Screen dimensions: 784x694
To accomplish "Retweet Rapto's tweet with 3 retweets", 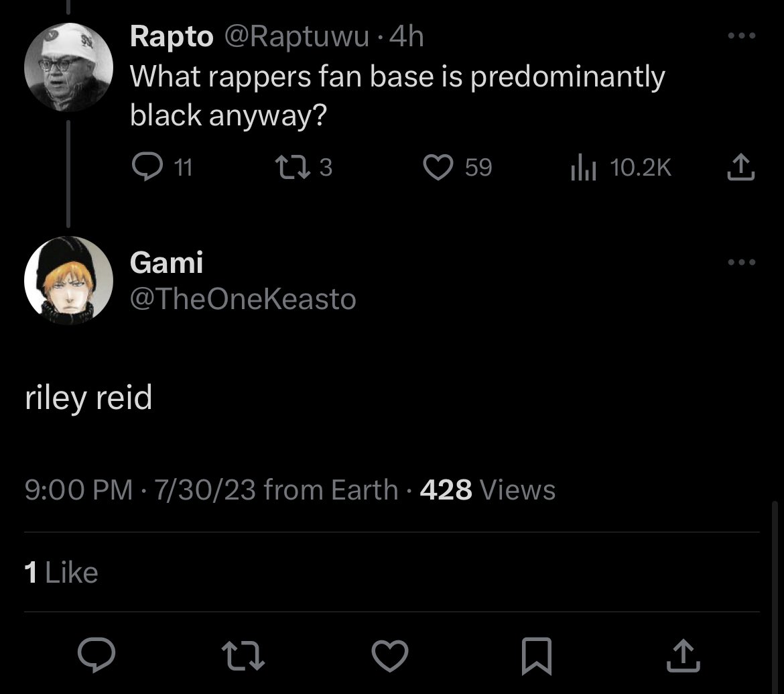I will [x=293, y=167].
